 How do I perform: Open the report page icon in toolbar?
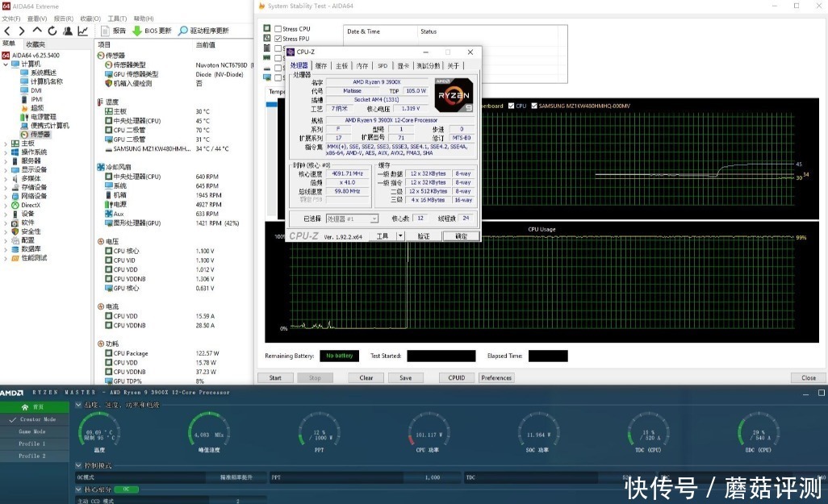(x=104, y=31)
